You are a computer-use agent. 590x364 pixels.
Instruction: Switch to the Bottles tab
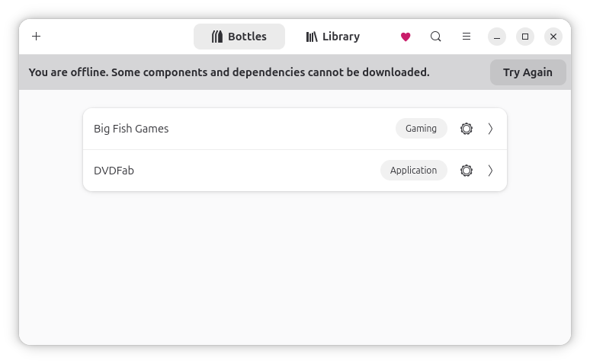click(239, 37)
